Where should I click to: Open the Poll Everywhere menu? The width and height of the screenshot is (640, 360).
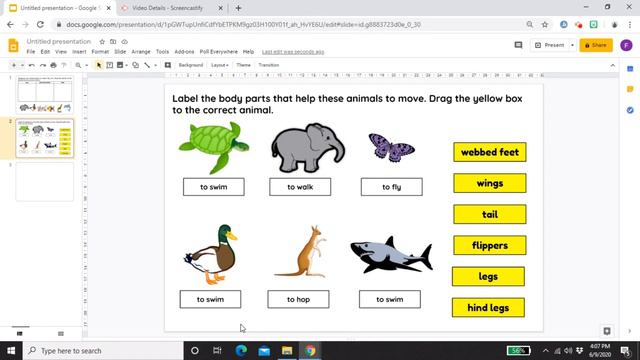(x=218, y=52)
